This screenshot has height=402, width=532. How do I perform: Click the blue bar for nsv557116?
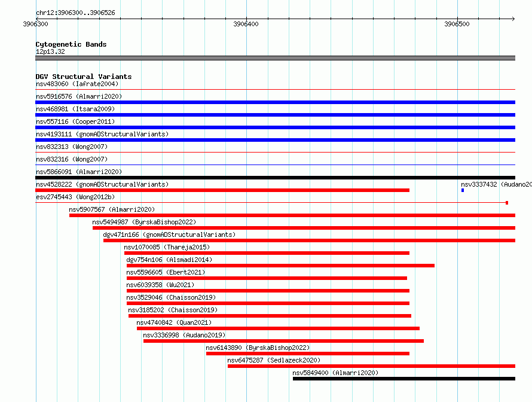(275, 127)
